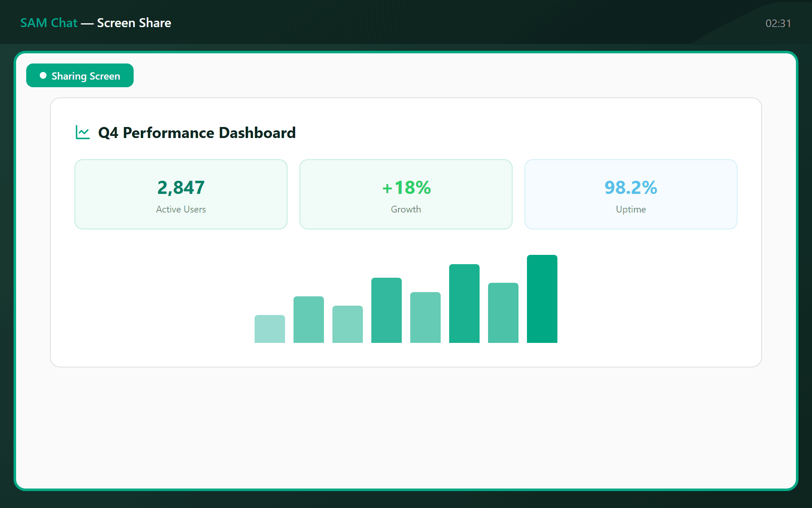Click the 02:31 call timer

point(778,23)
